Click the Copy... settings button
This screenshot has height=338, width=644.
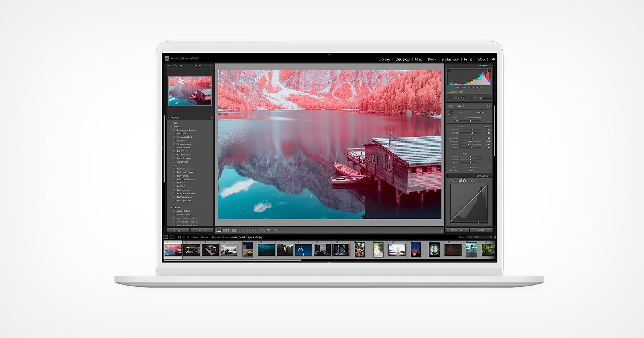[178, 230]
